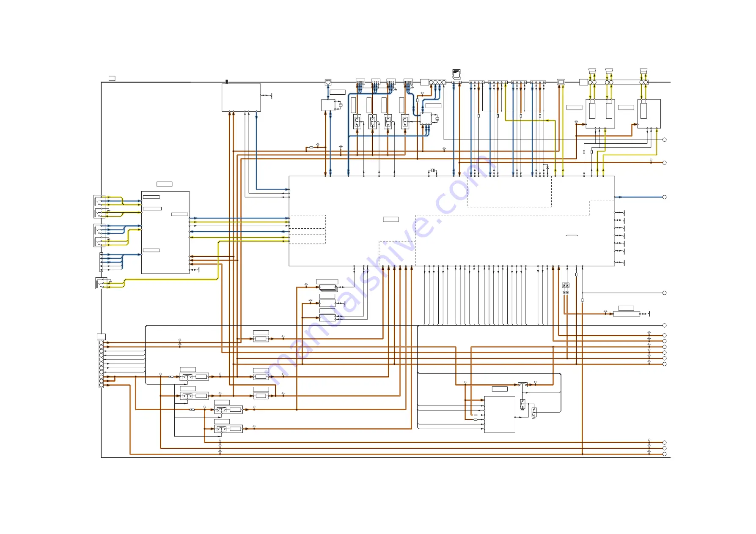Click the large central processor block

click(451, 221)
